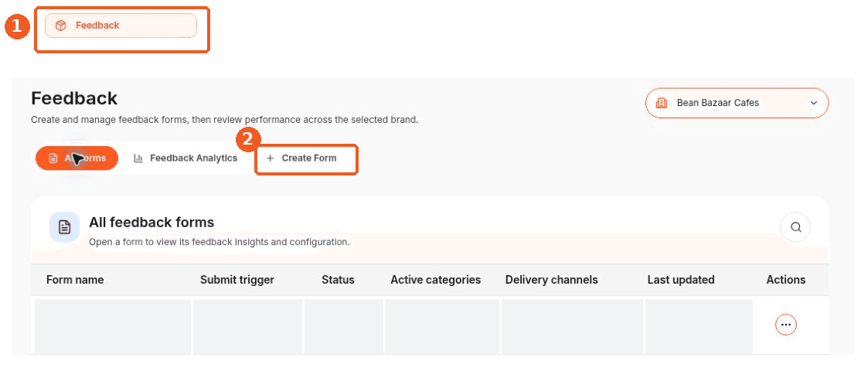Click the Actions column header
Viewport: 868px width, 371px height.
point(785,281)
